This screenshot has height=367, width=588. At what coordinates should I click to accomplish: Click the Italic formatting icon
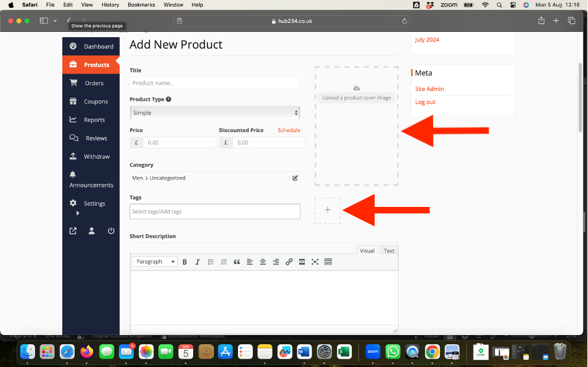tap(198, 262)
